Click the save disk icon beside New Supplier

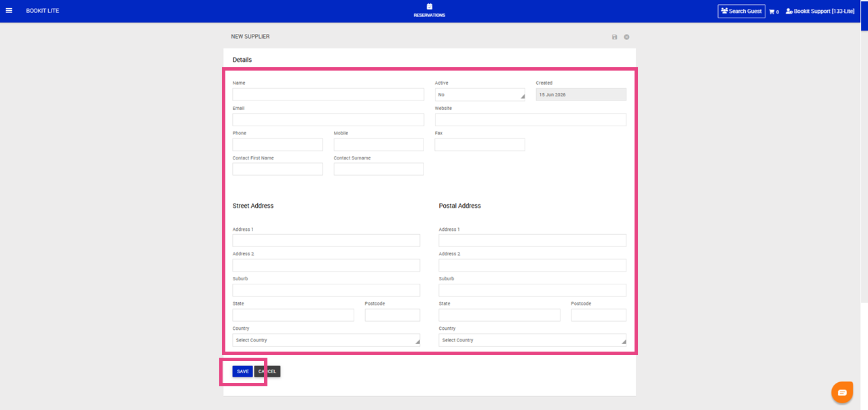615,37
